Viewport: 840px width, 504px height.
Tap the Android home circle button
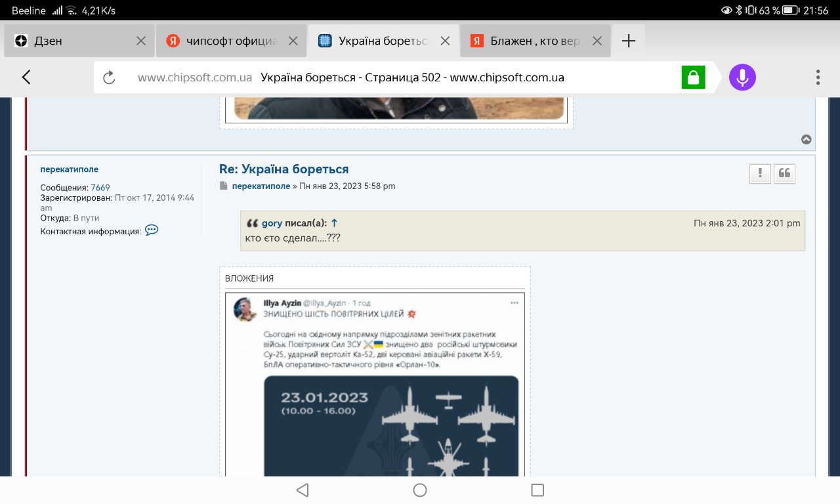(x=420, y=490)
